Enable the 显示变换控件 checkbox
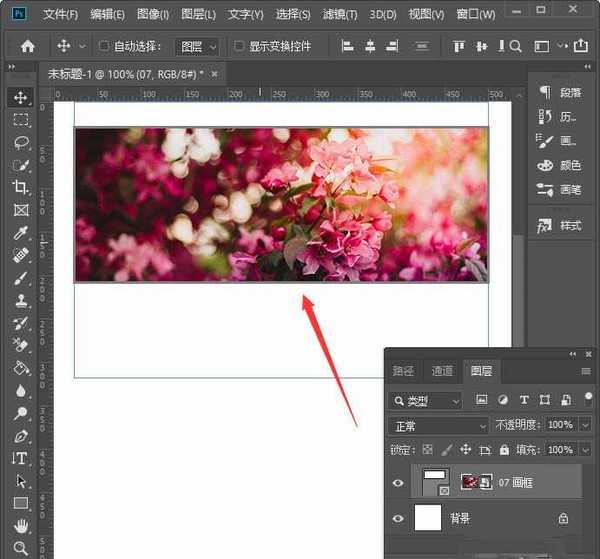 point(239,46)
